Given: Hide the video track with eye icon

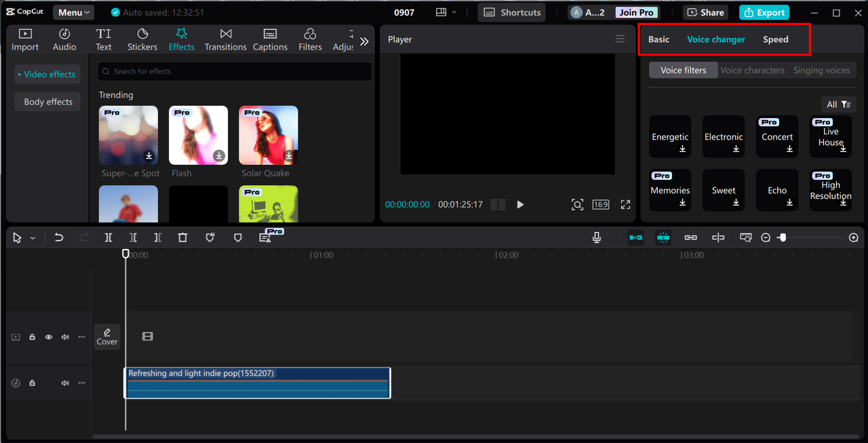Looking at the screenshot, I should click(49, 336).
